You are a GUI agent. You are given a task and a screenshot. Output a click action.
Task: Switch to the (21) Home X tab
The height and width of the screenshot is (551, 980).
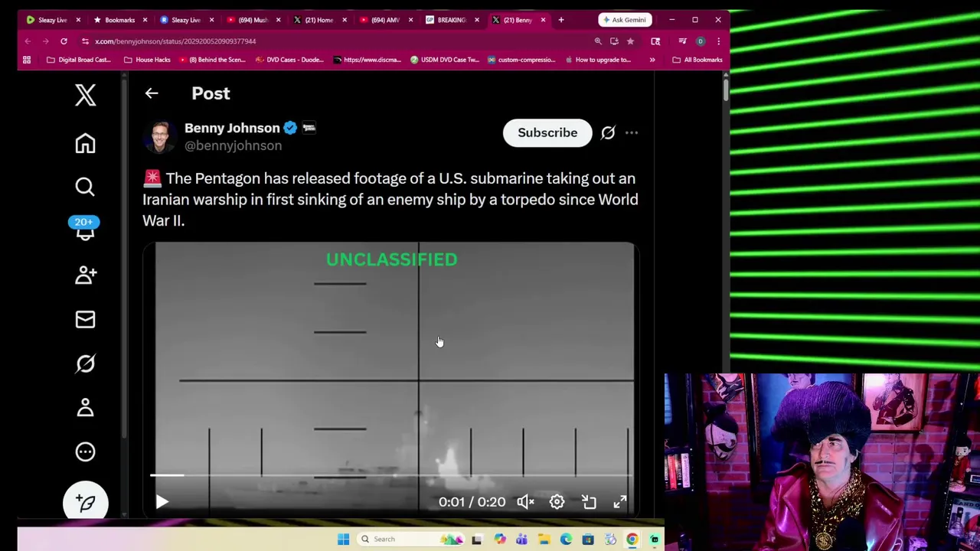coord(318,20)
